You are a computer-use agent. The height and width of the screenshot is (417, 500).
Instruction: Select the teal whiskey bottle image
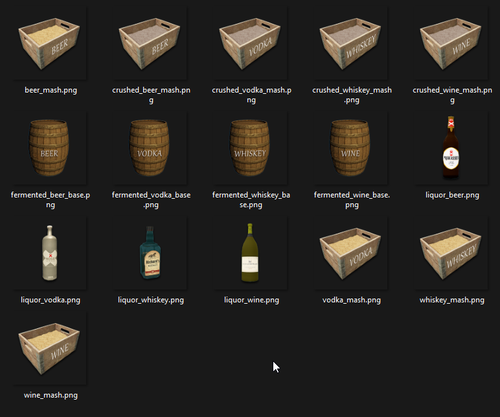click(150, 253)
